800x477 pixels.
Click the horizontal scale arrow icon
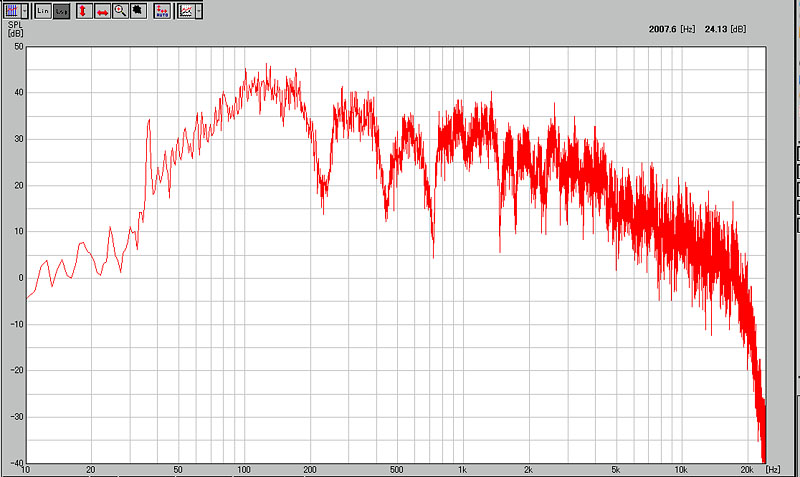pyautogui.click(x=103, y=11)
